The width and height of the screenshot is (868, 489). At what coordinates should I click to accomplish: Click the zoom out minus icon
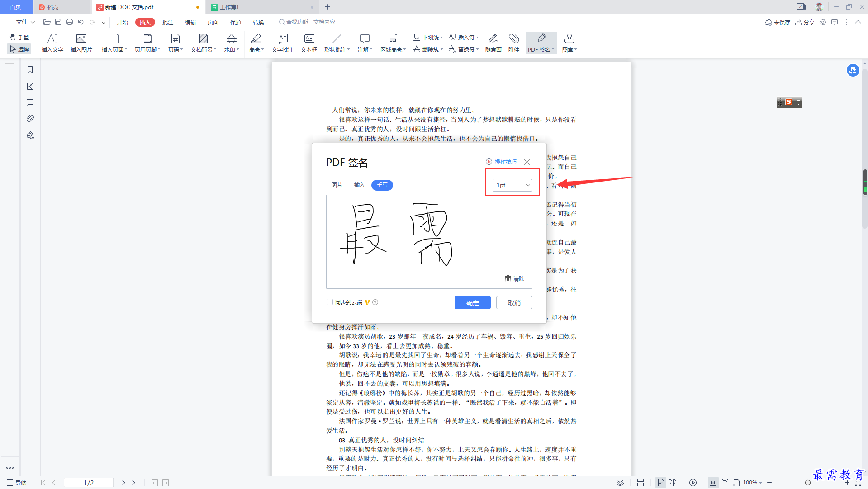click(x=769, y=483)
